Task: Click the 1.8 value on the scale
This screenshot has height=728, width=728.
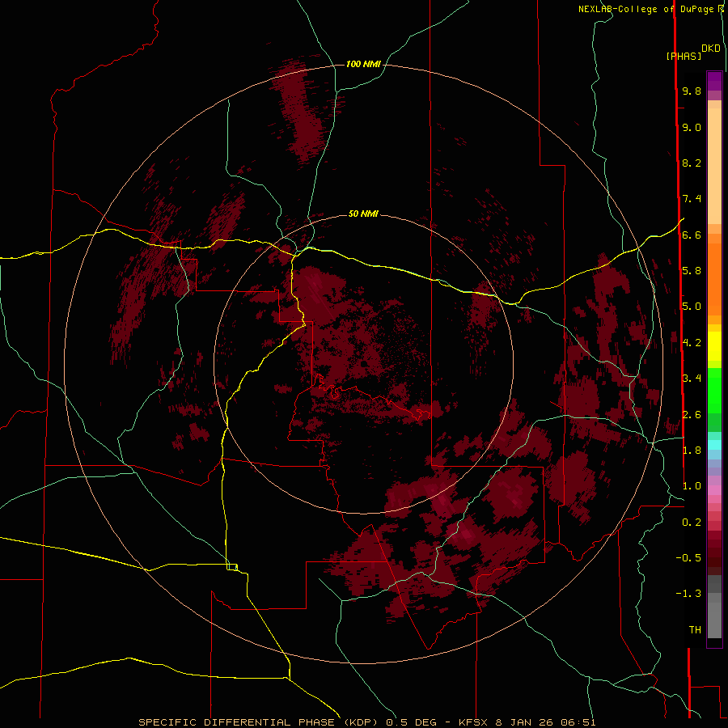Action: tap(692, 451)
